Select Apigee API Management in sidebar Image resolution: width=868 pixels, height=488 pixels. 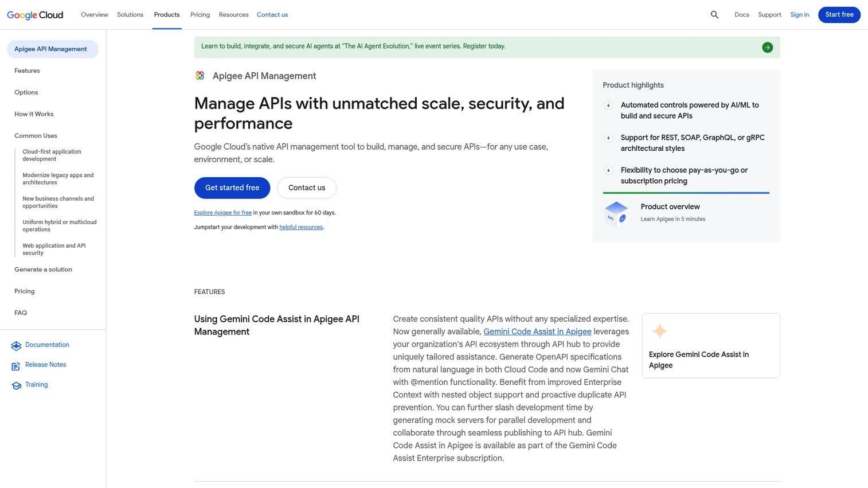(x=53, y=49)
